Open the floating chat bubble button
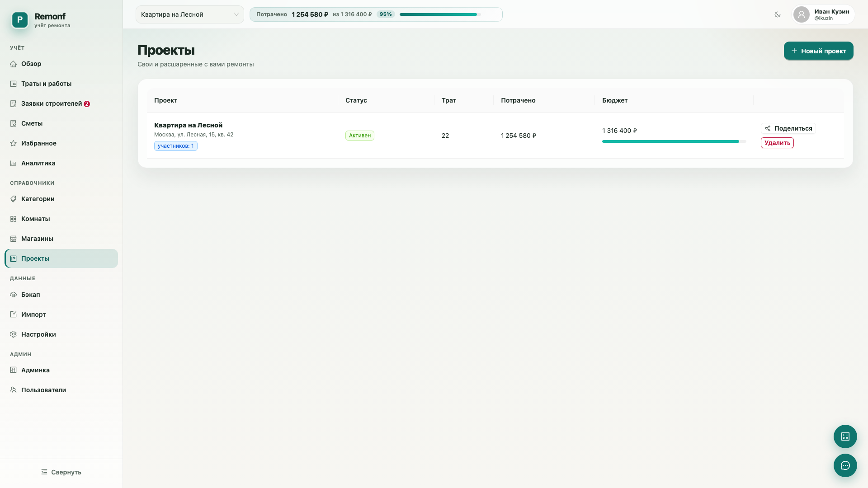Screen dimensions: 868x488 pos(845,465)
